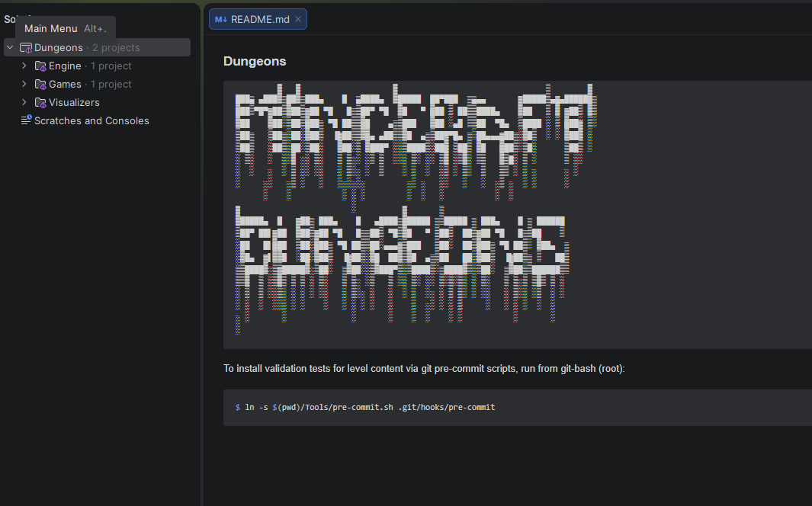Close the README.md tab
Viewport: 812px width, 506px height.
pyautogui.click(x=298, y=19)
